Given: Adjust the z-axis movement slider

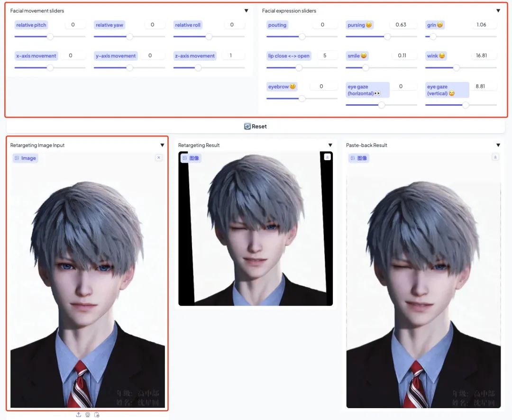Looking at the screenshot, I should pos(209,68).
